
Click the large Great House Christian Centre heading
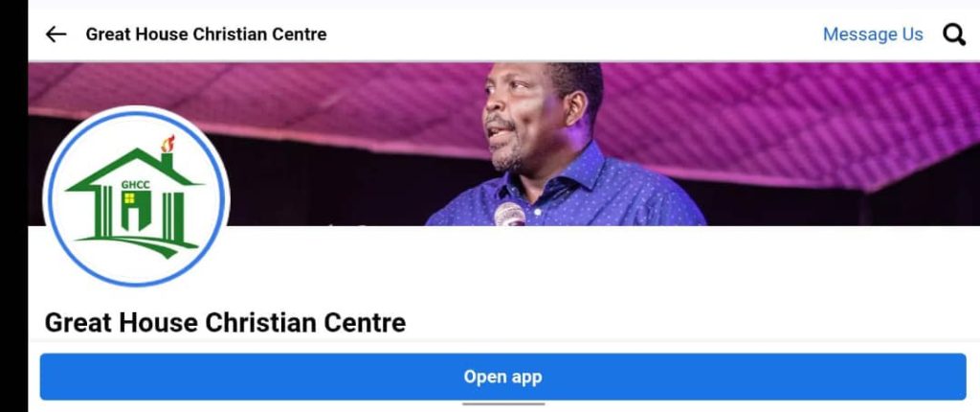click(x=225, y=323)
